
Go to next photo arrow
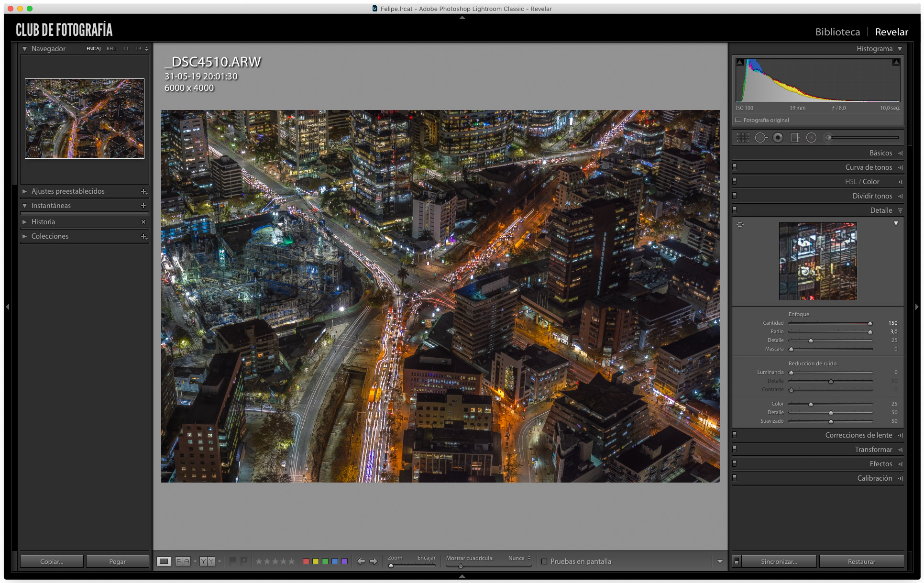click(x=374, y=561)
